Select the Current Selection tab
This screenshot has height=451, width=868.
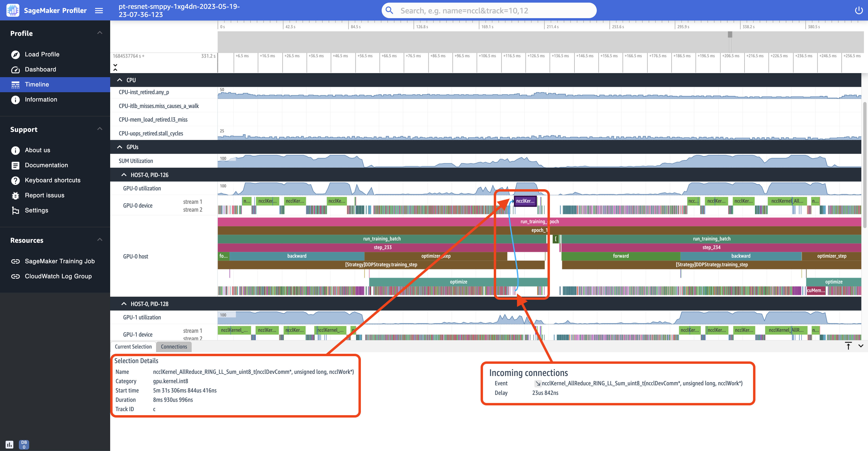133,347
